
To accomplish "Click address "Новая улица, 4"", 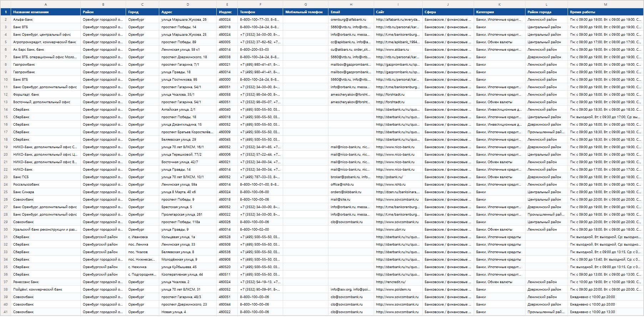I will pyautogui.click(x=188, y=312).
